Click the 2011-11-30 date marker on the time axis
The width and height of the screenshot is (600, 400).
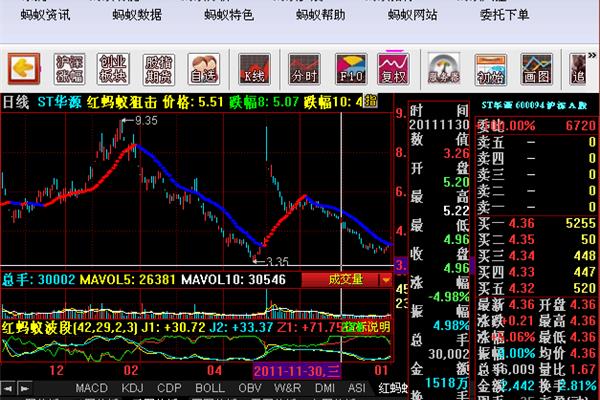[297, 371]
